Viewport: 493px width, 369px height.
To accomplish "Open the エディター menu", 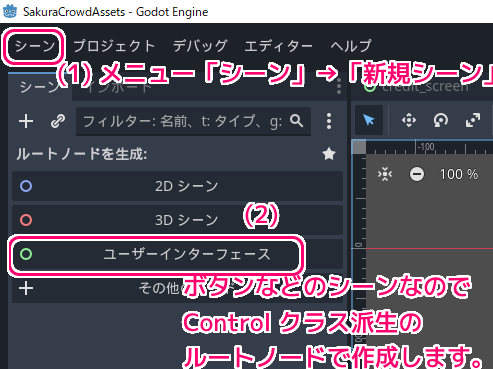I will click(x=278, y=46).
